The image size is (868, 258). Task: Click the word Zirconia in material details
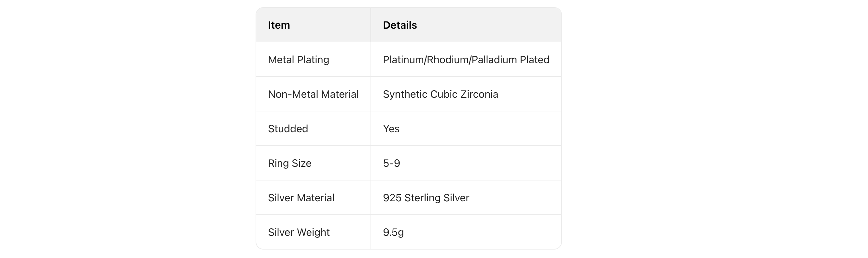coord(479,94)
